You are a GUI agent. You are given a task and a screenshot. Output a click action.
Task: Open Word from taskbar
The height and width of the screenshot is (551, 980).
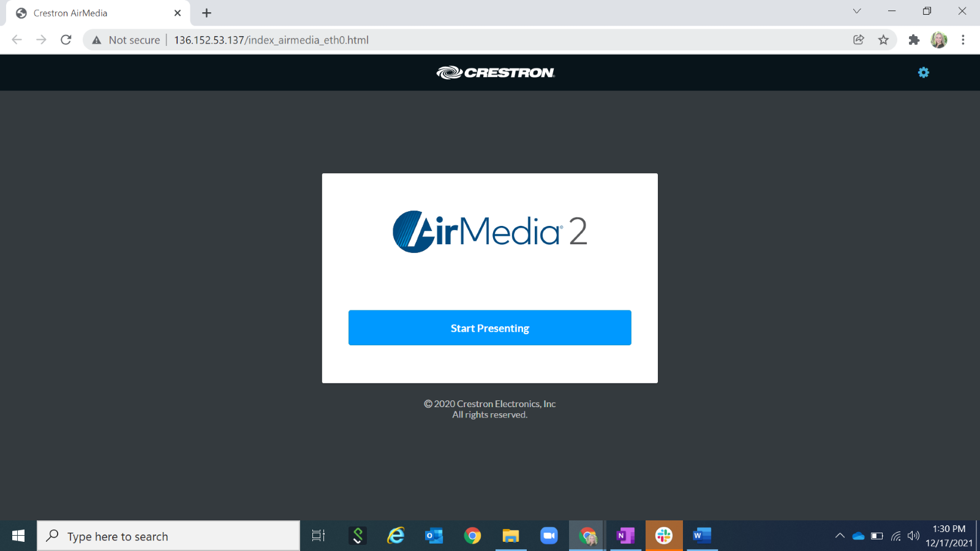click(702, 536)
